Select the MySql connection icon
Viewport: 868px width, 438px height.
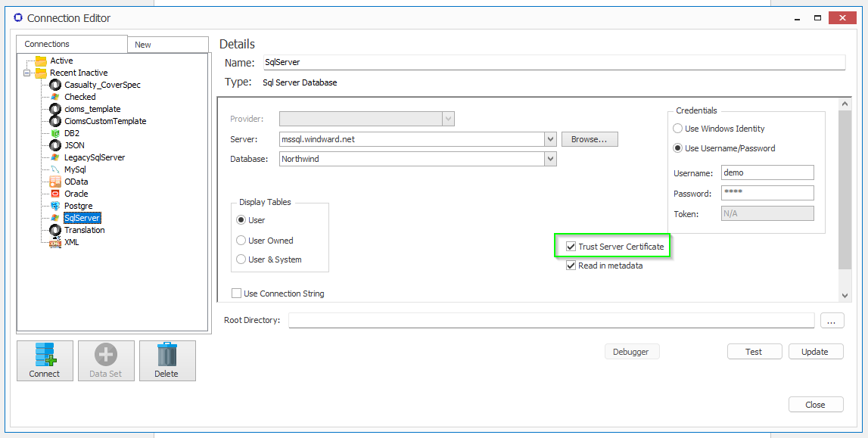55,169
